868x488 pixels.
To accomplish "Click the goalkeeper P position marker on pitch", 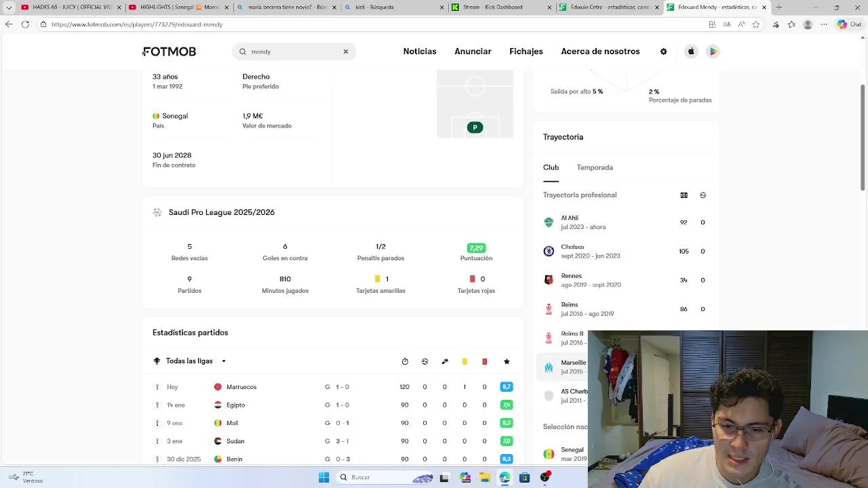I will tap(475, 127).
